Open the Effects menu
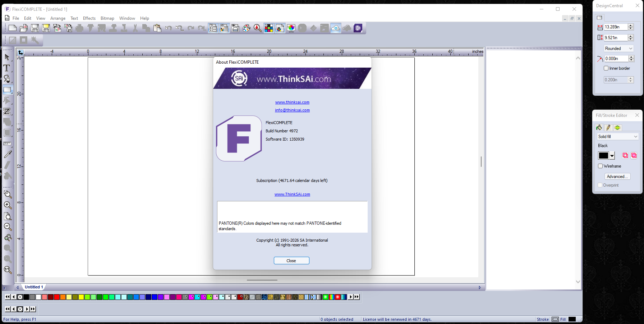This screenshot has height=324, width=644. point(89,18)
